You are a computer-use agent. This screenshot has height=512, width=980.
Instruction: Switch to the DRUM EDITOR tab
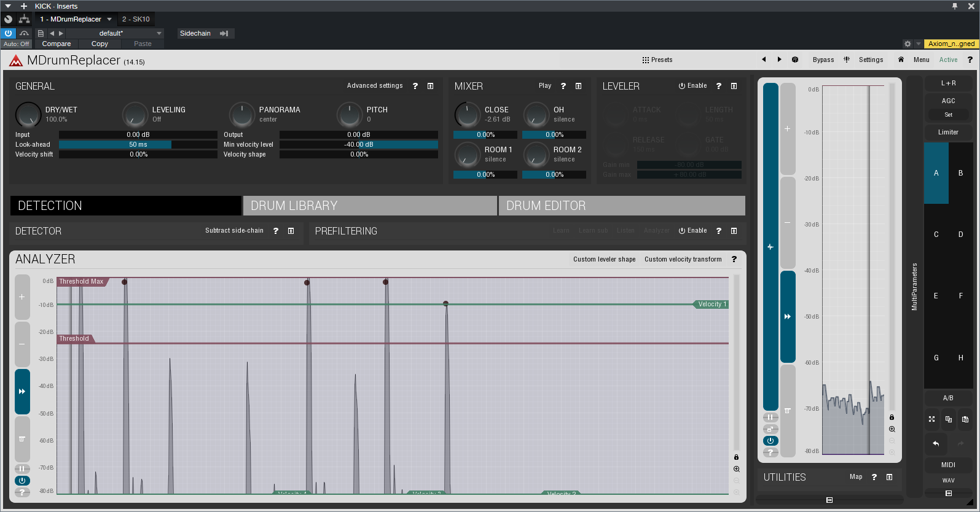pos(622,206)
